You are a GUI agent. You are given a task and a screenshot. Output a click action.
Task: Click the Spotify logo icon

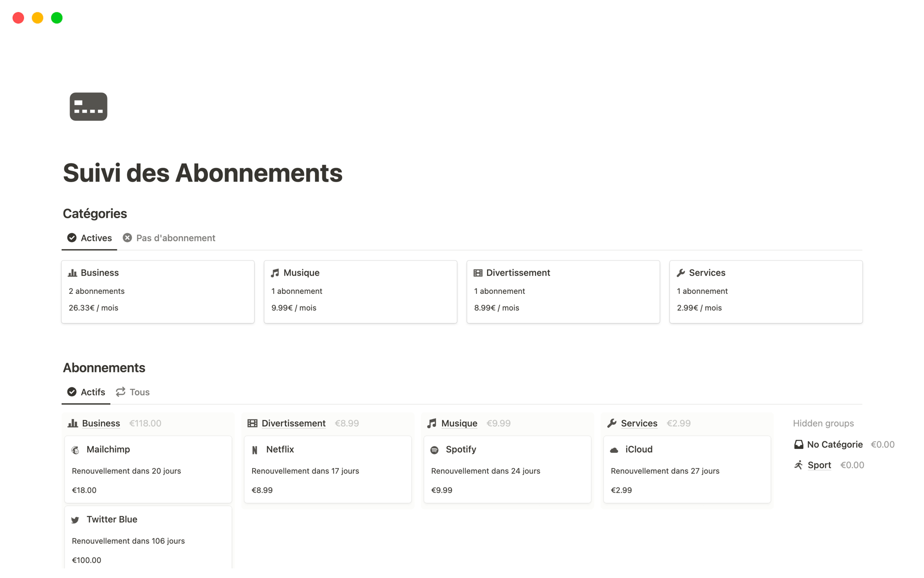[x=435, y=450]
